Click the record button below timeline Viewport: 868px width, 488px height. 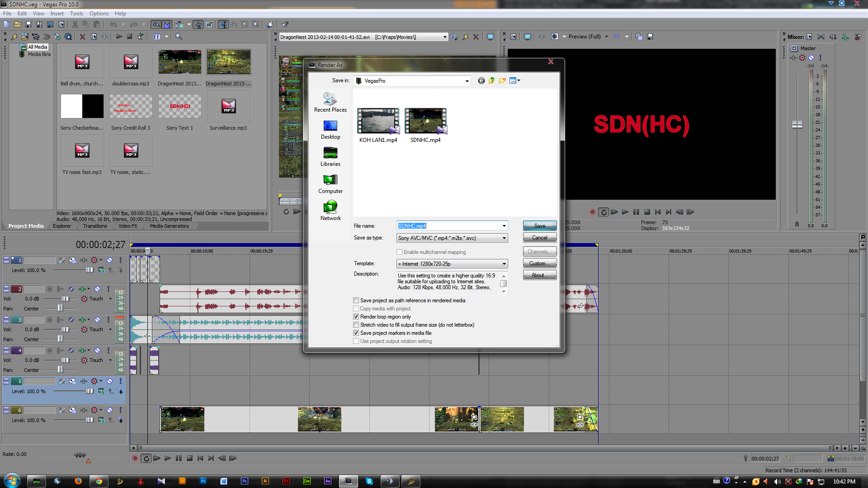pyautogui.click(x=135, y=458)
